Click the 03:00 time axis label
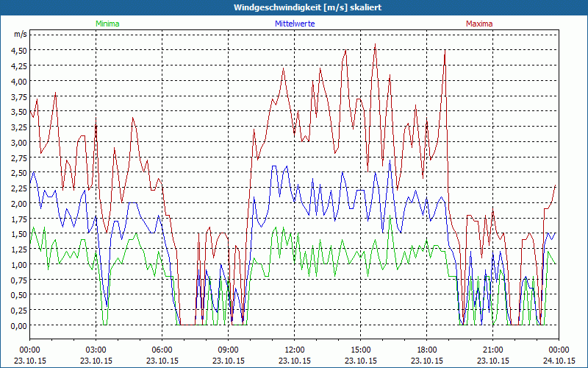The height and width of the screenshot is (368, 588). point(96,350)
